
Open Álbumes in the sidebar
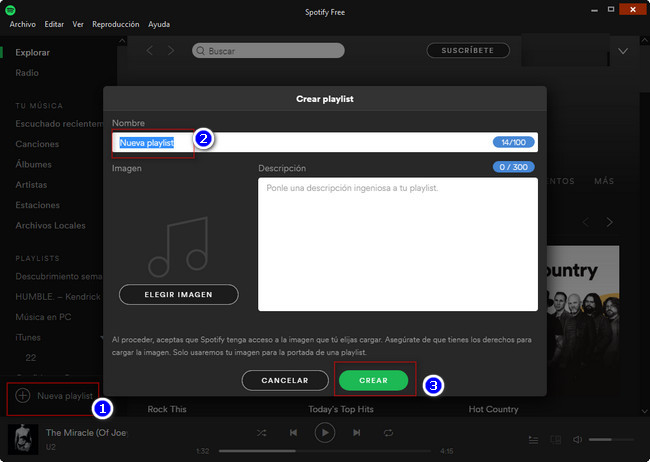(x=34, y=165)
